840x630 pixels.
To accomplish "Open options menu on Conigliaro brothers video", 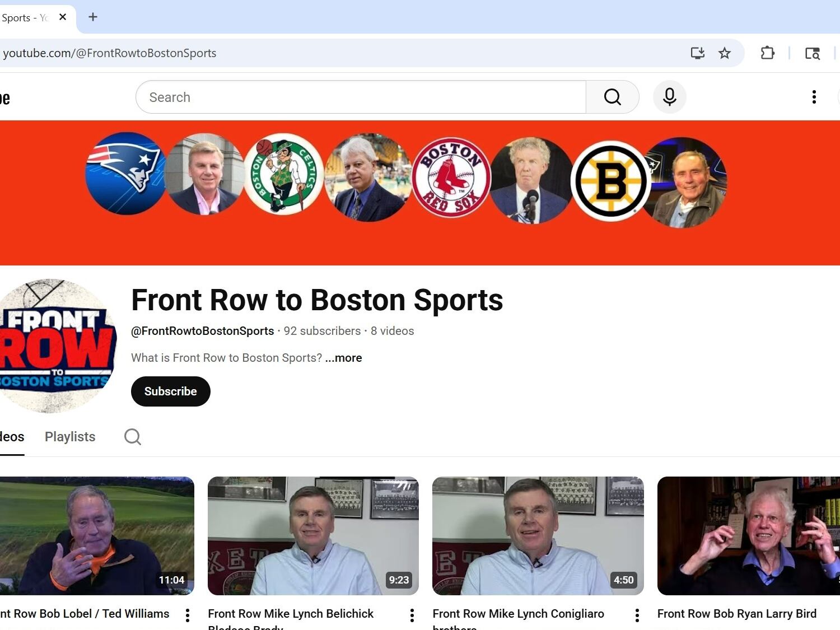I will point(637,615).
